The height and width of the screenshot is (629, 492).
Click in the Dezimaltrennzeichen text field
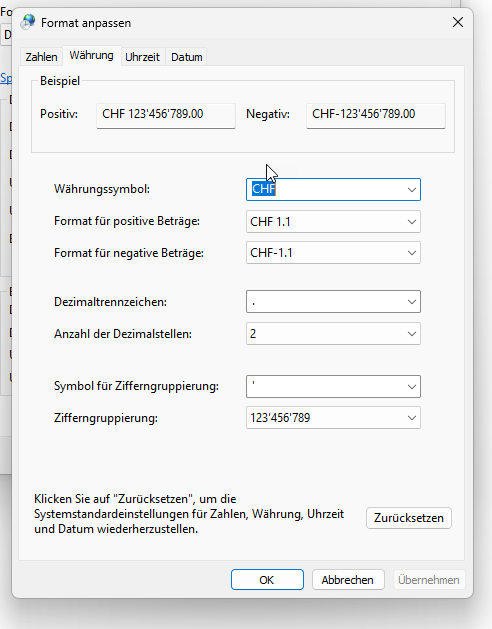(325, 302)
